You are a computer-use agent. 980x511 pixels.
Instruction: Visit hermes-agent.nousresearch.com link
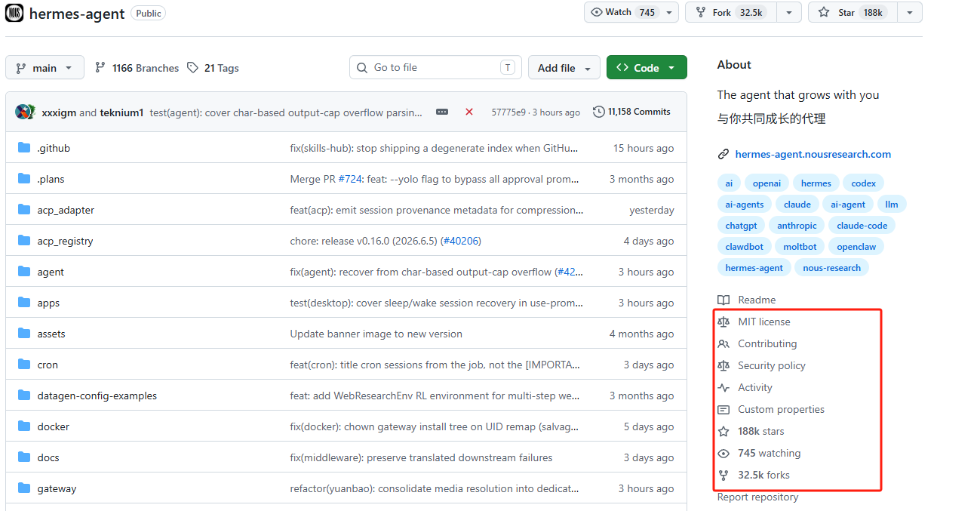813,154
